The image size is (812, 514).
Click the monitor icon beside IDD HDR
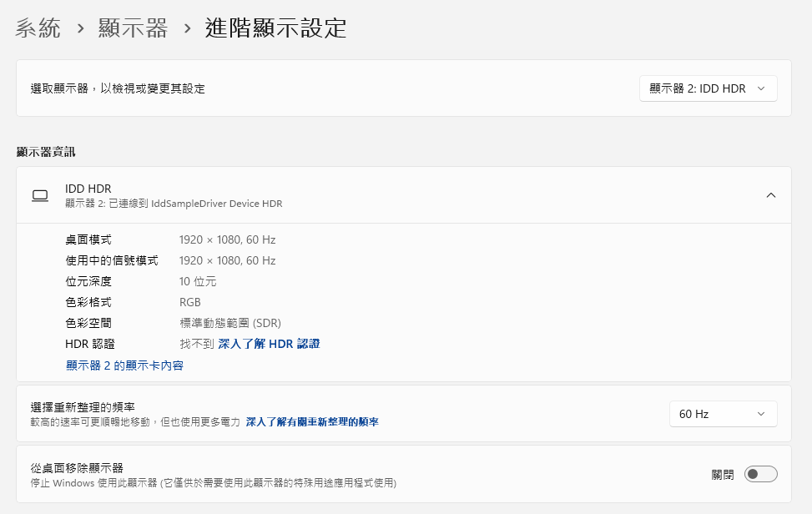[40, 195]
